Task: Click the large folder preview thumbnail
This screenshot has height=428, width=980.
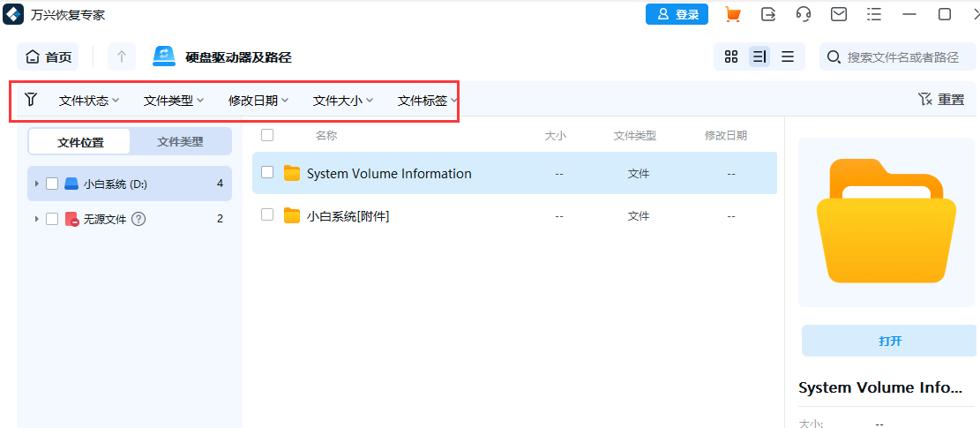Action: tap(886, 222)
